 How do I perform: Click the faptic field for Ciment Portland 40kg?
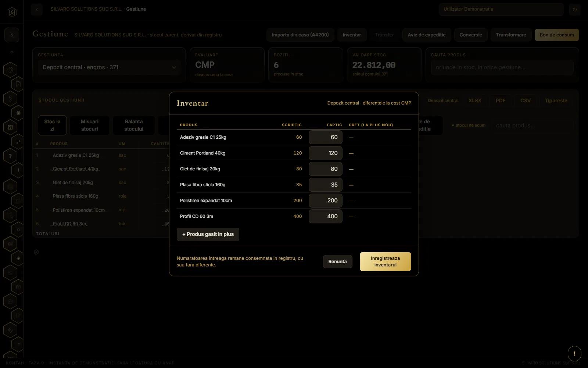326,153
